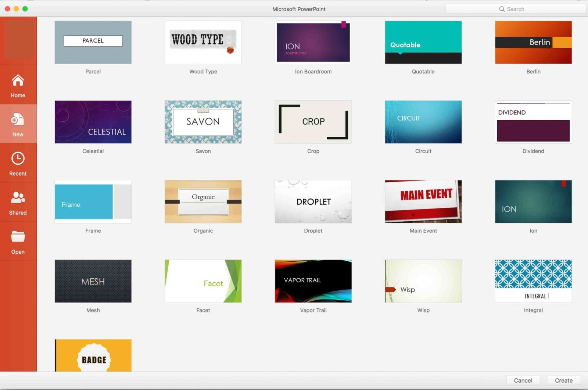Click the "Dividend" caption below its thumbnail
The height and width of the screenshot is (390, 588).
(x=533, y=151)
